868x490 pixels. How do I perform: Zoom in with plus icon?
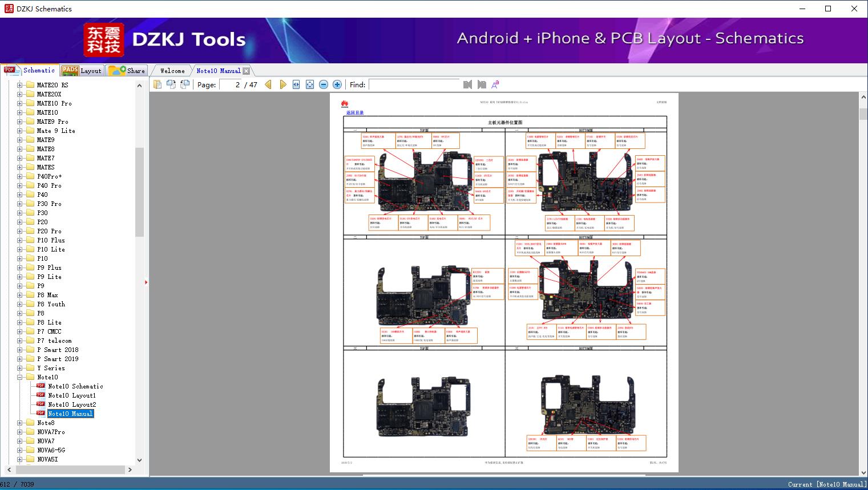click(337, 84)
